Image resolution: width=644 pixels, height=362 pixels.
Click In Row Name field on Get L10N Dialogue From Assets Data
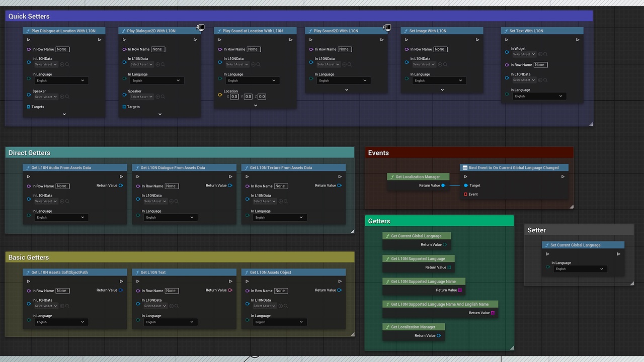171,186
